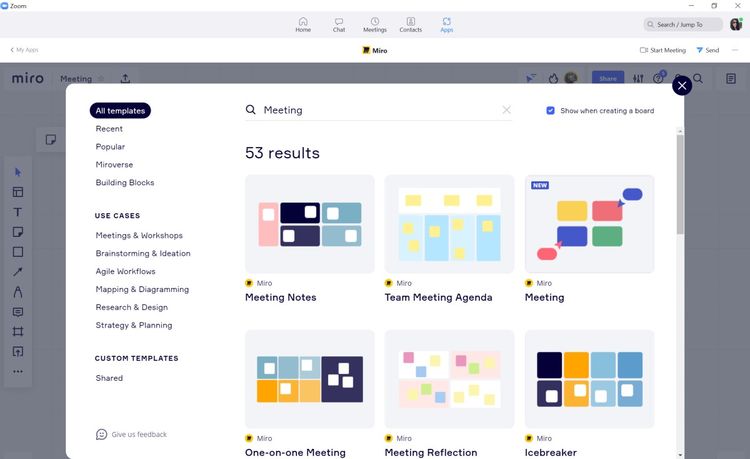Open the Recent templates category

109,129
